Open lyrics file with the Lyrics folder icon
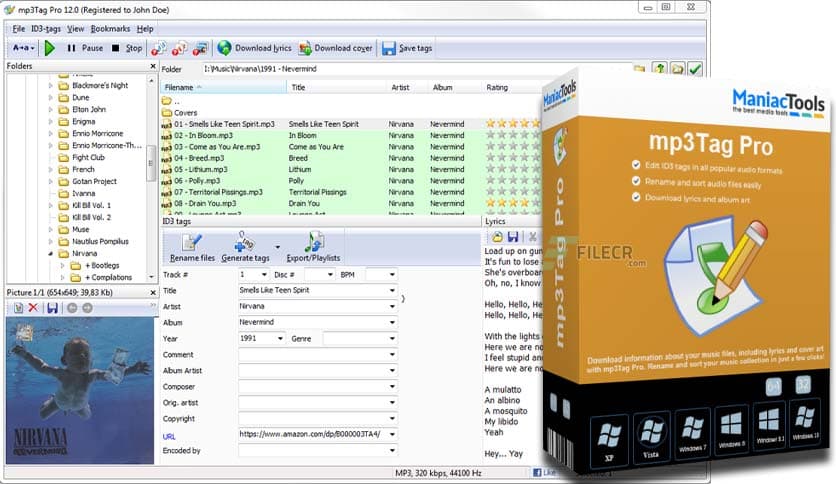The height and width of the screenshot is (484, 836). pos(497,237)
